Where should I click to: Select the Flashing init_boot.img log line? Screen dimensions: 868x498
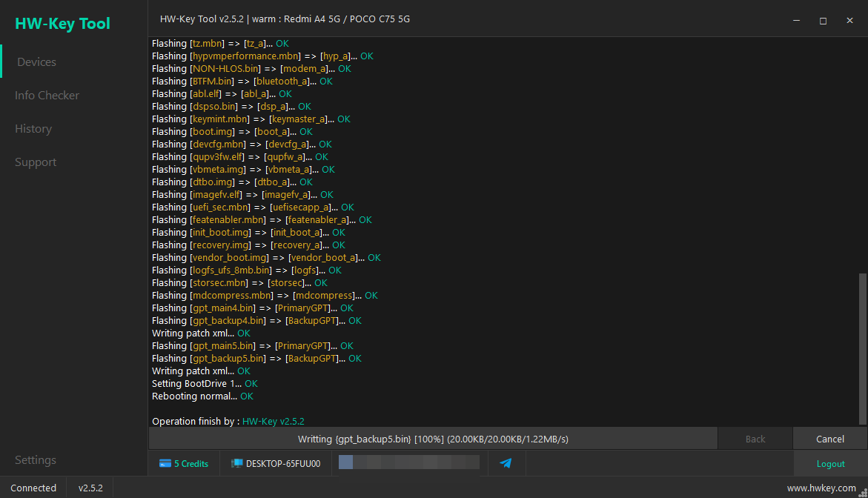click(x=248, y=233)
